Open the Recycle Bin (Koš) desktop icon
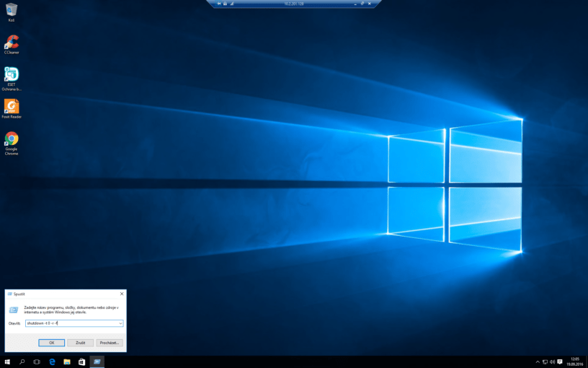Image resolution: width=588 pixels, height=368 pixels. pos(12,12)
